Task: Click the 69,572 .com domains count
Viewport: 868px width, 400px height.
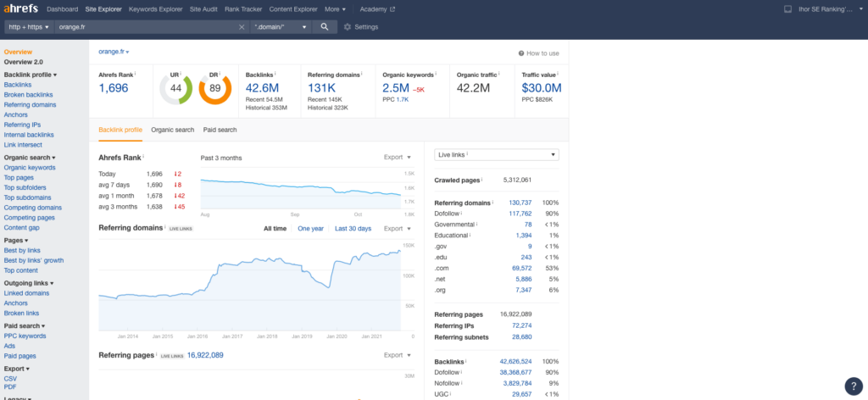Action: [522, 269]
